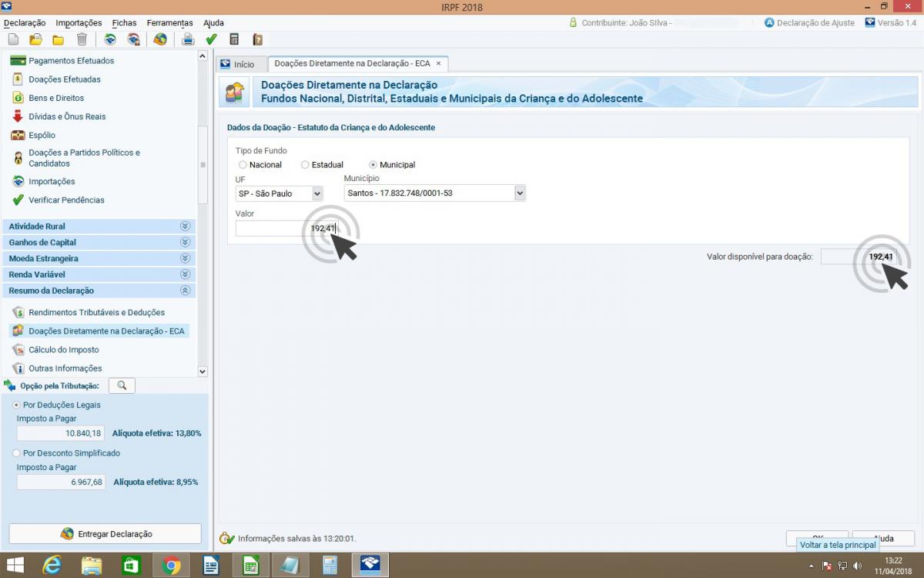This screenshot has width=924, height=578.
Task: Click the help book toolbar icon
Action: [257, 39]
